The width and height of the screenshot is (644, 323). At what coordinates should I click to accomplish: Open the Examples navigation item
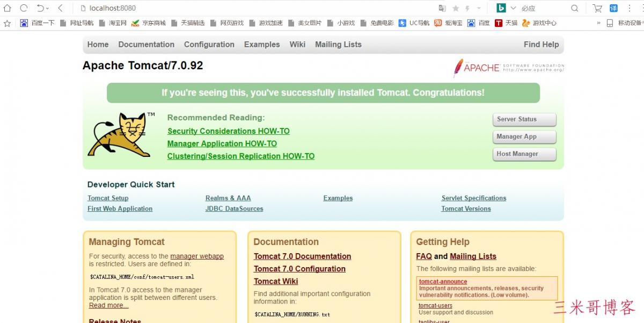tap(262, 45)
